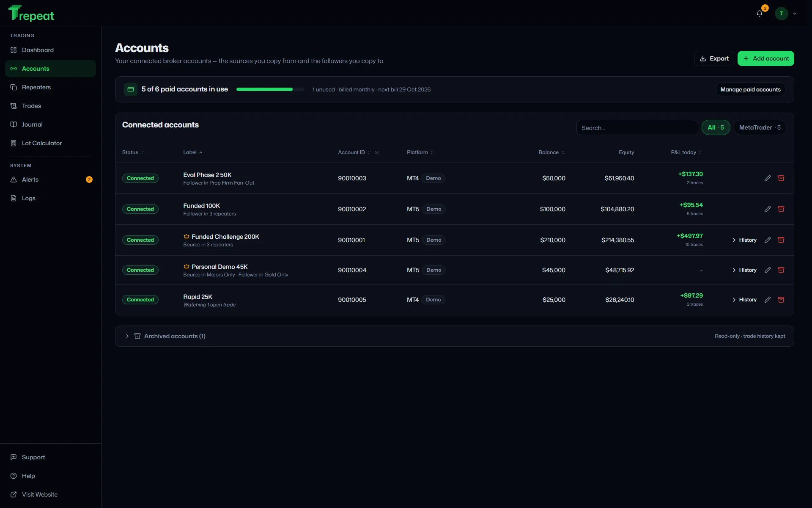
Task: Open the Lot Calculator
Action: click(x=50, y=143)
